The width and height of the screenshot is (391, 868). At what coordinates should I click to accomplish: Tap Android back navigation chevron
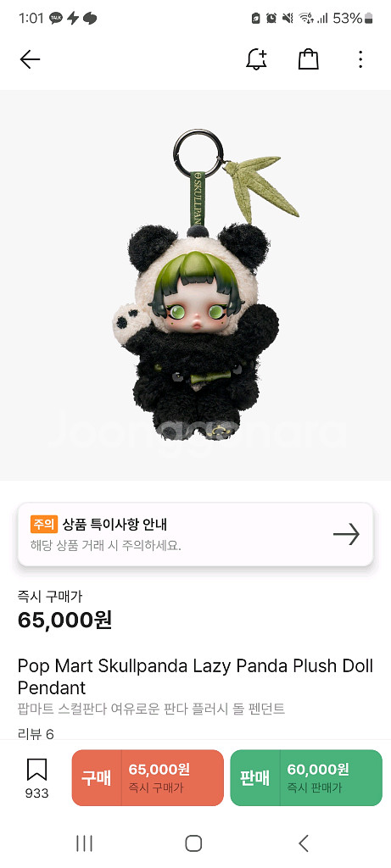click(303, 843)
